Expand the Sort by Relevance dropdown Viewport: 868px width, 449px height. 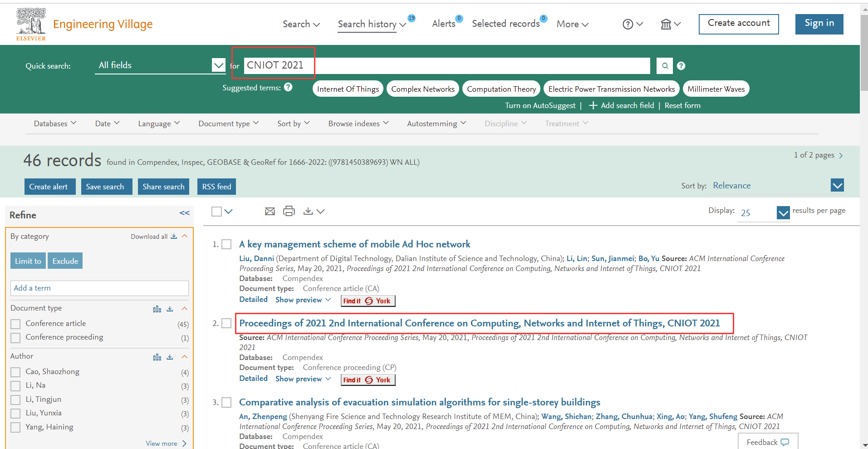(837, 185)
